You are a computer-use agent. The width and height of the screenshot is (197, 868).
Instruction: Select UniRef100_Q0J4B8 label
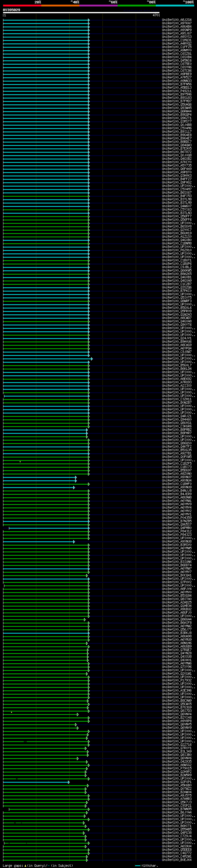(177, 125)
